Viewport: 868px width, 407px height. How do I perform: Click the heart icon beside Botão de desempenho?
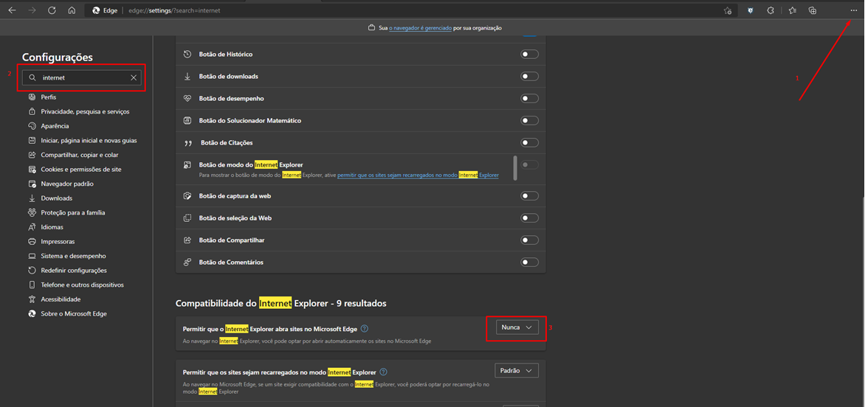coord(187,99)
